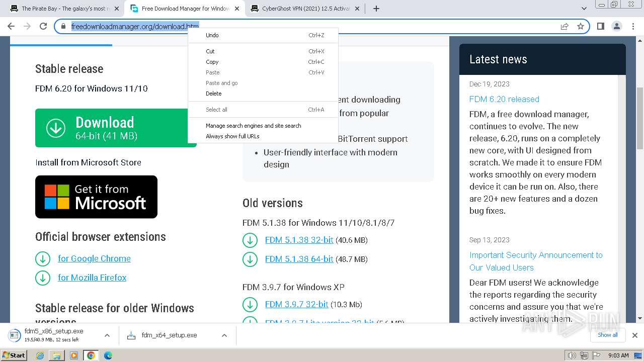This screenshot has width=644, height=362.
Task: Open the Chrome profile avatar menu
Action: pyautogui.click(x=617, y=26)
